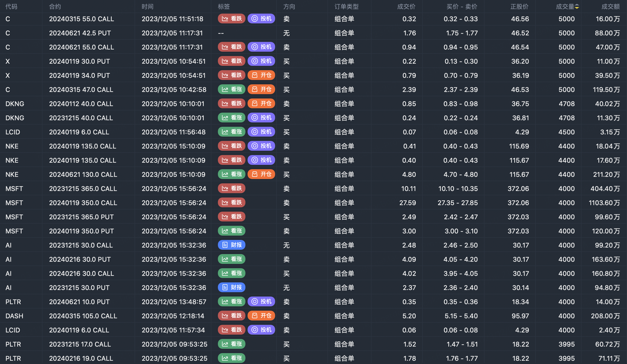Image resolution: width=627 pixels, height=364 pixels.
Task: Click 投机 tag on X 20240119 30.0 PUT row
Action: coord(261,61)
